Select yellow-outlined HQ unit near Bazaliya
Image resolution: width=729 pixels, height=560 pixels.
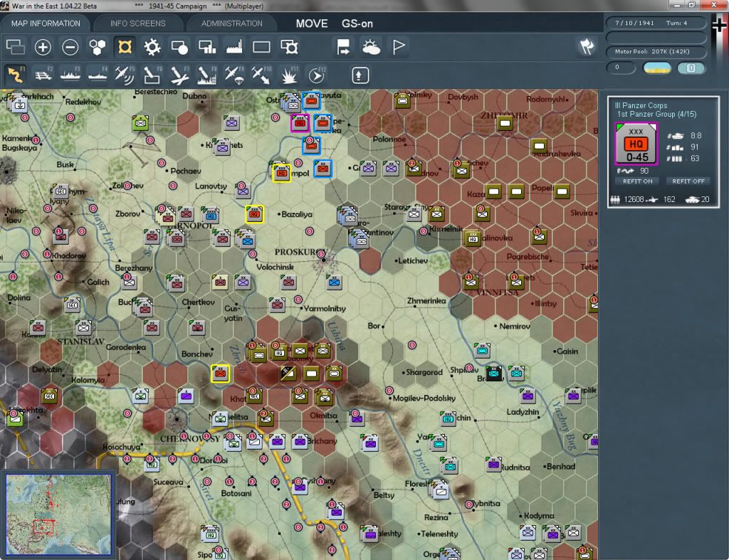point(254,214)
